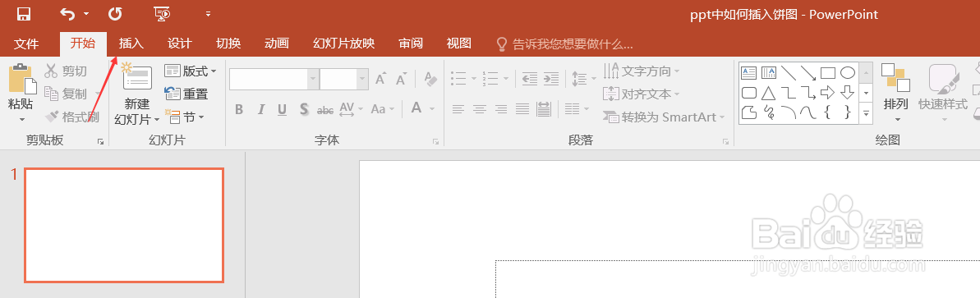This screenshot has height=298, width=980.
Task: Open the 对齐文本 align text menu
Action: tap(642, 94)
